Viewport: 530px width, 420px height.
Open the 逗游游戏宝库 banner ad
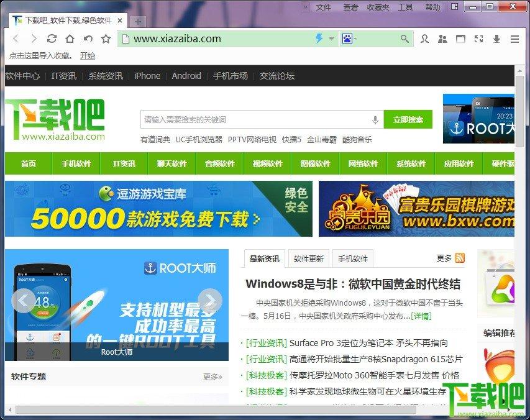click(158, 209)
